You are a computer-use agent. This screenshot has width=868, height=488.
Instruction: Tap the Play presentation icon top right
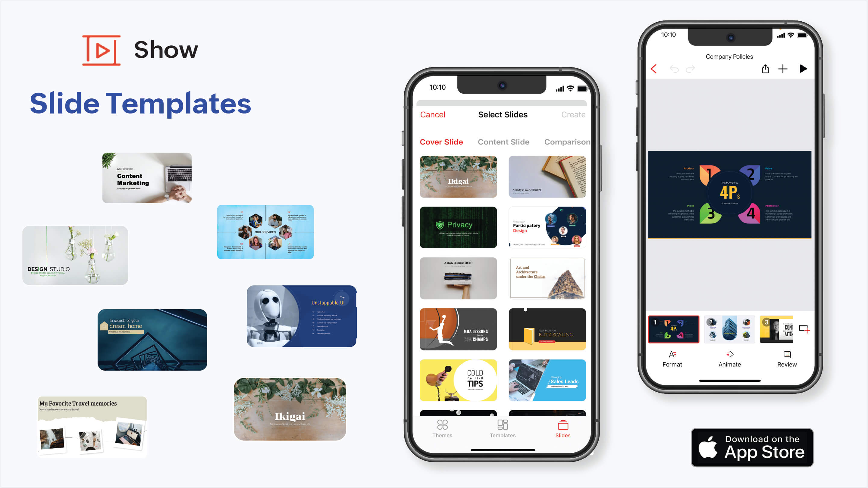[803, 69]
